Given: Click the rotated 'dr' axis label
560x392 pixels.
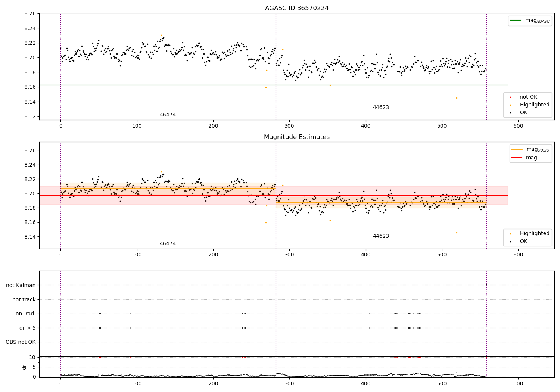Looking at the screenshot, I should [24, 367].
